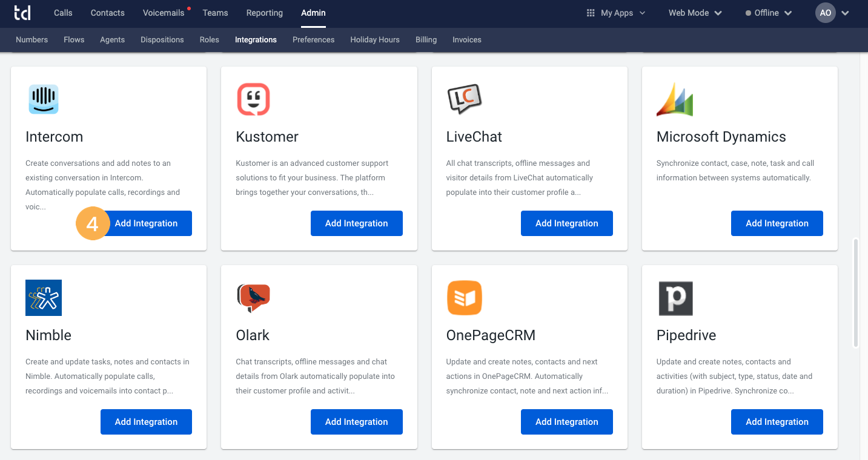The height and width of the screenshot is (460, 868).
Task: Click the Olark logo icon
Action: [253, 298]
